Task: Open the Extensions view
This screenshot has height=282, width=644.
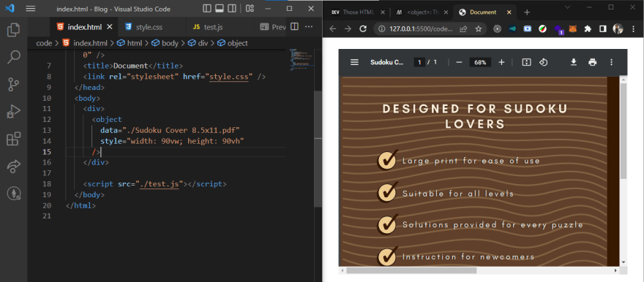Action: 14,139
